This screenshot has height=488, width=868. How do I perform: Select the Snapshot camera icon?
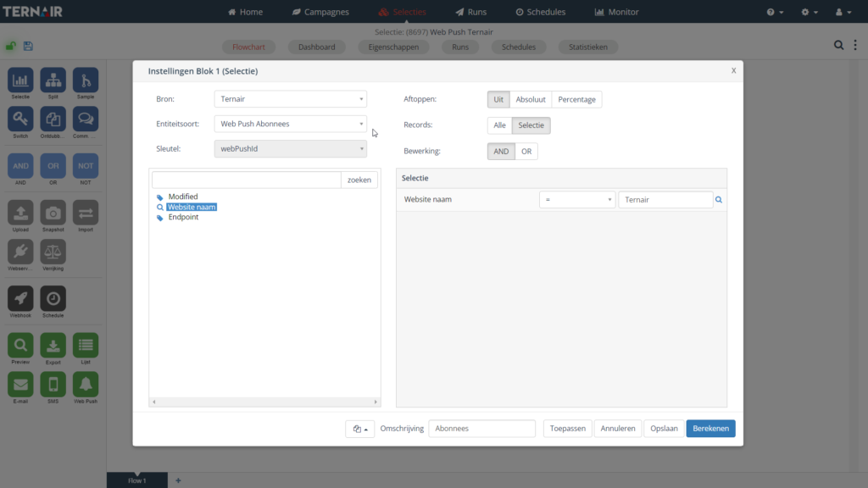click(53, 213)
